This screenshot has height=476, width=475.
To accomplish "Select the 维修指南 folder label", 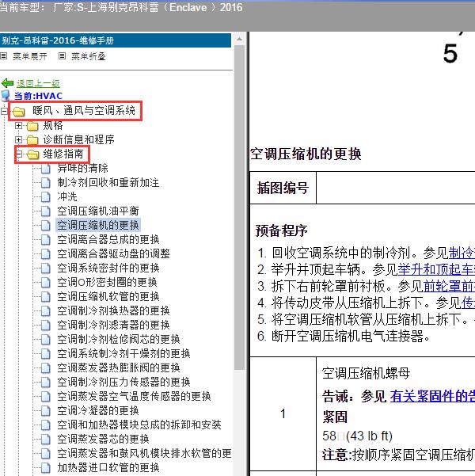I will [63, 154].
